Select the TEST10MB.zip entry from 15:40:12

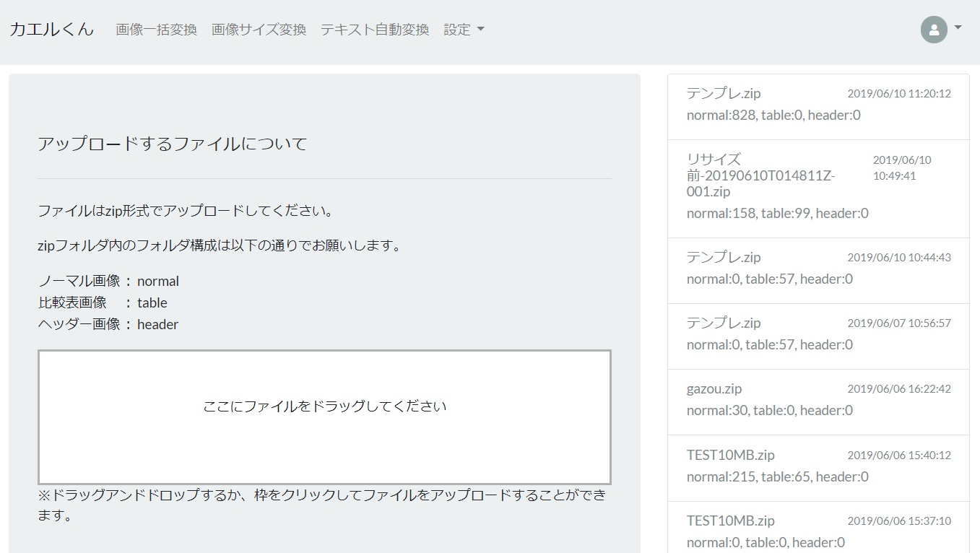pos(730,455)
